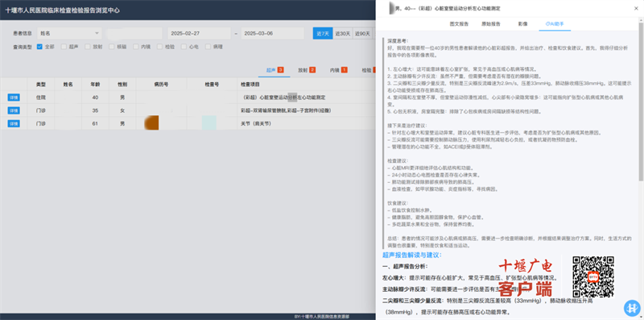Enable the 超声 query type checkbox
The width and height of the screenshot is (644, 320).
click(x=64, y=47)
